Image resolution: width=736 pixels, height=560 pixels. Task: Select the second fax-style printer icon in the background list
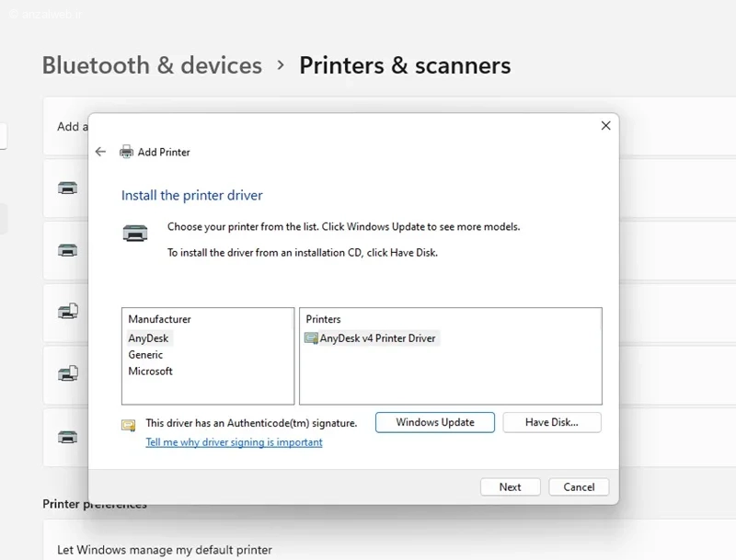click(68, 374)
